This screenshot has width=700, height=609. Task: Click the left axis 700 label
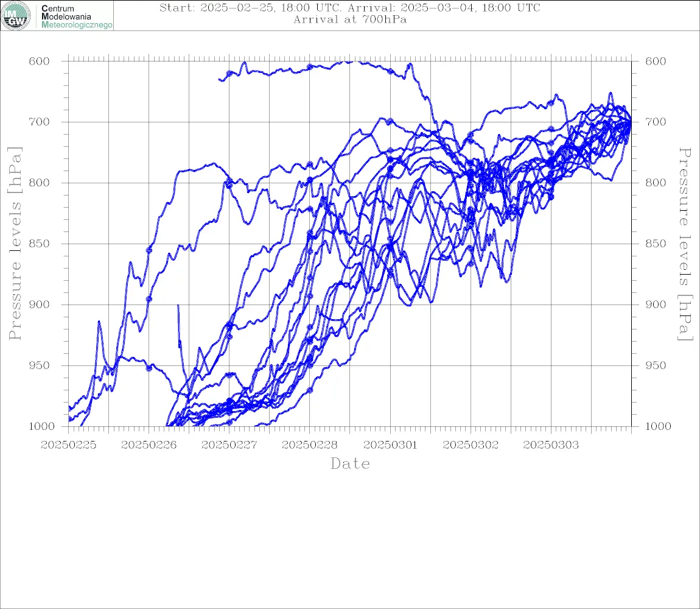pos(40,122)
